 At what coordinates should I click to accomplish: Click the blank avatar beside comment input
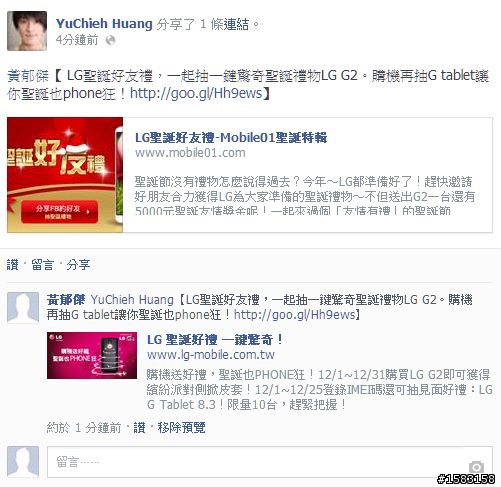(23, 462)
